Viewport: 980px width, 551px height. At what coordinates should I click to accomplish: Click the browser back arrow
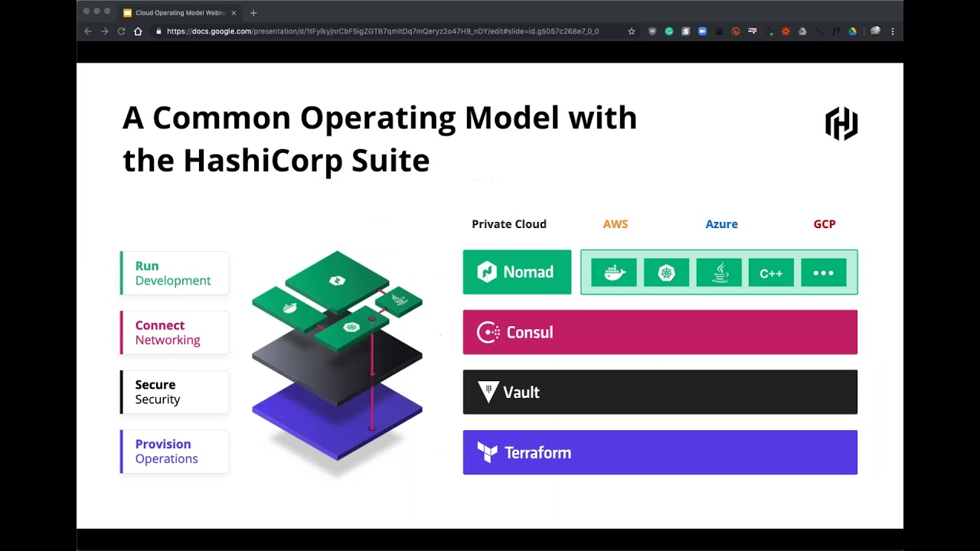pyautogui.click(x=87, y=31)
